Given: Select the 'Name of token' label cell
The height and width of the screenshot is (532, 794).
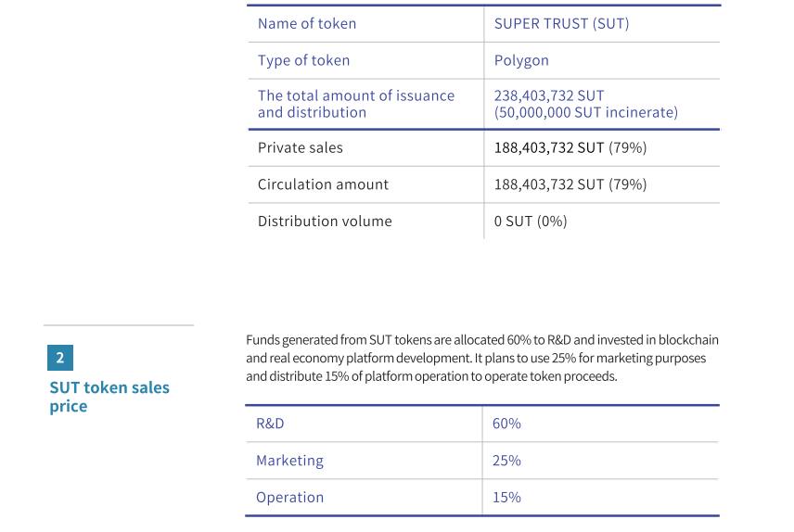Looking at the screenshot, I should pyautogui.click(x=306, y=24).
